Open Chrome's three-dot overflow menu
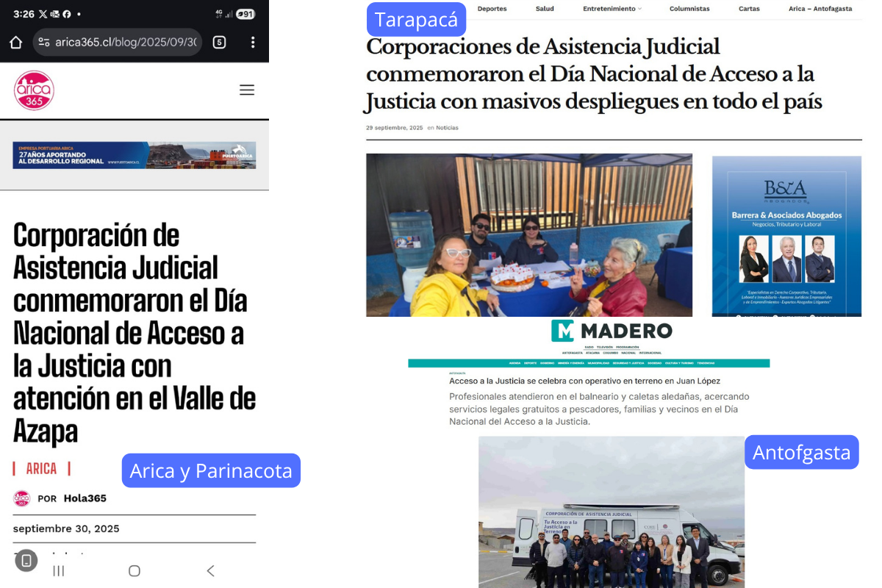 253,42
